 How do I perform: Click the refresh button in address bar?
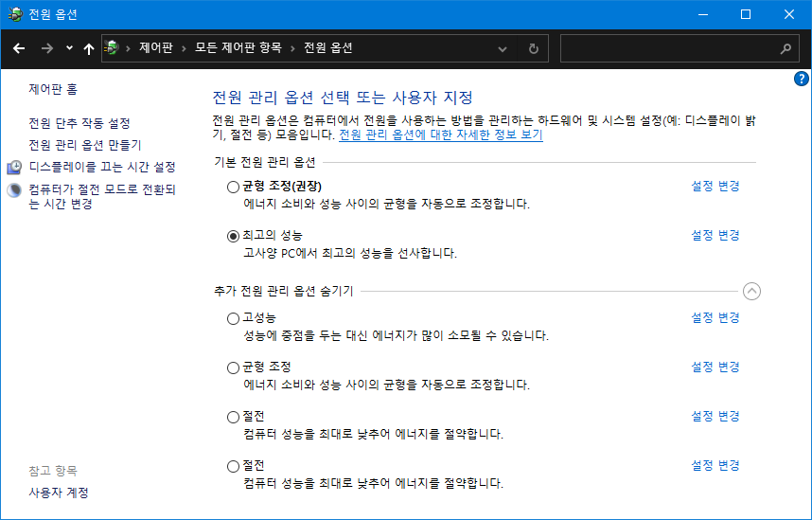click(534, 48)
